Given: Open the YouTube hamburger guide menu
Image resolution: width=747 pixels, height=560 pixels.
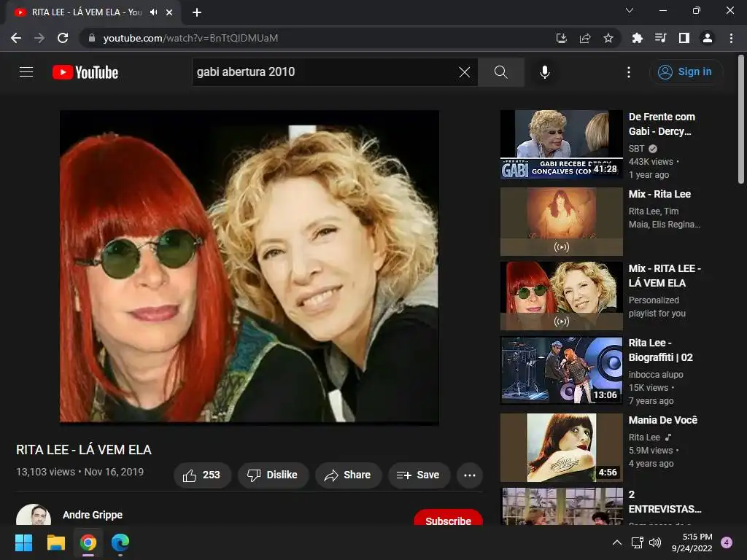Looking at the screenshot, I should point(26,72).
